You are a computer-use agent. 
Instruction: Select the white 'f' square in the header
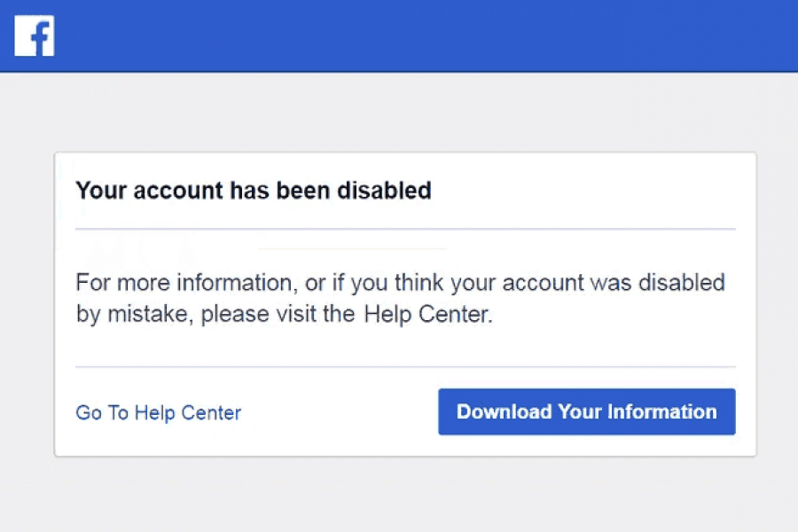click(34, 35)
